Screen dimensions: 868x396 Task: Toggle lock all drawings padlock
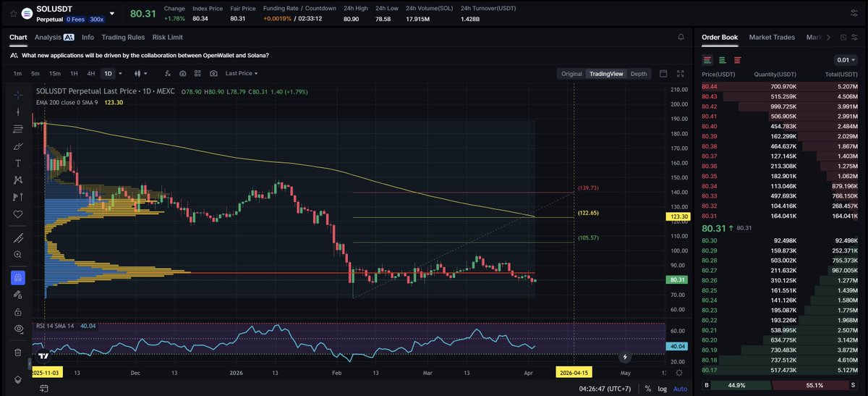(x=18, y=312)
